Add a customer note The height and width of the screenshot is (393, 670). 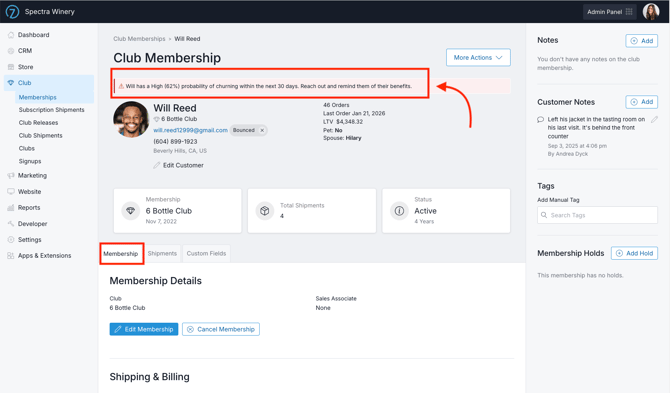point(642,102)
